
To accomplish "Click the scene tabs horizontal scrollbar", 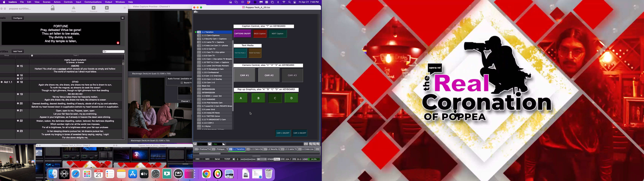I will (x=210, y=154).
